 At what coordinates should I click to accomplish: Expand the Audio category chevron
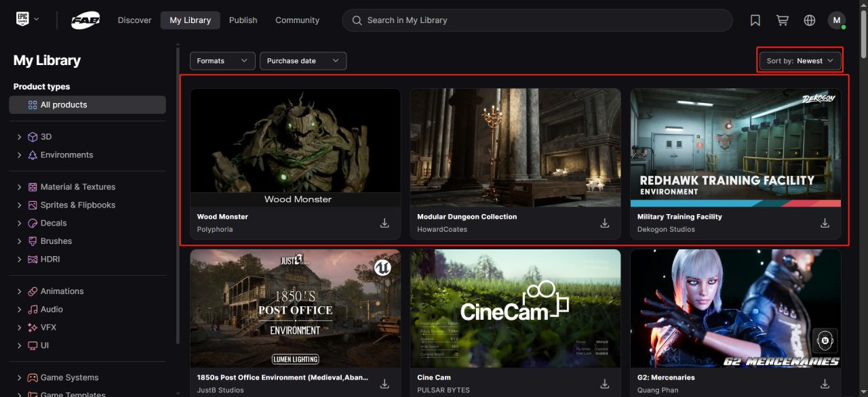point(19,310)
